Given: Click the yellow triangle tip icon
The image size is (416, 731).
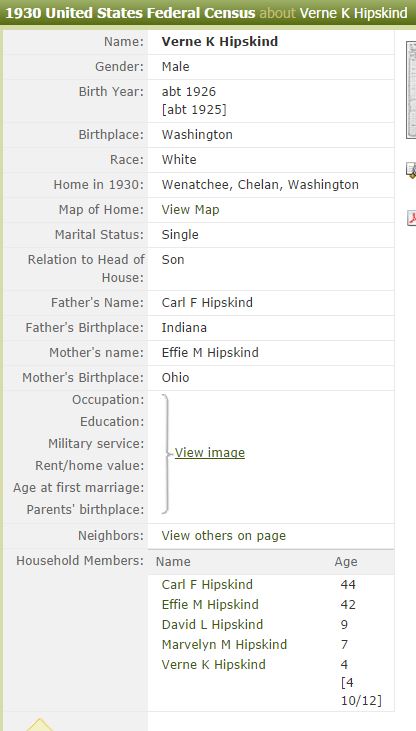Looking at the screenshot, I should coord(40,724).
